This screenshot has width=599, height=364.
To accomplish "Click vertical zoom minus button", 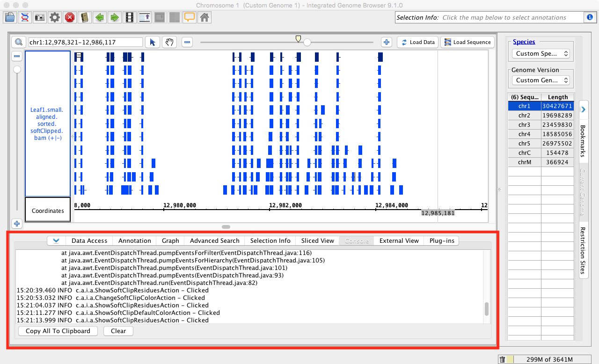I will click(x=17, y=56).
